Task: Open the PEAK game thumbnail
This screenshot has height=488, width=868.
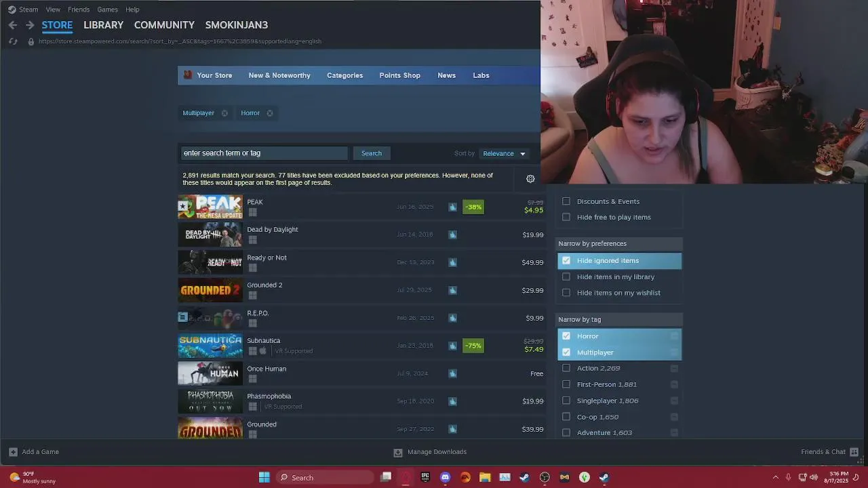Action: pyautogui.click(x=210, y=207)
